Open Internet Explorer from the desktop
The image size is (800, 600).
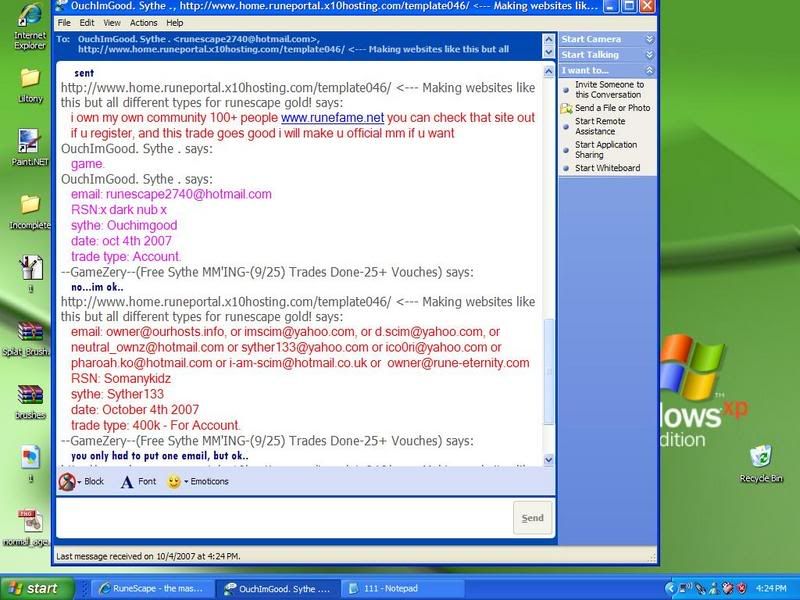30,26
